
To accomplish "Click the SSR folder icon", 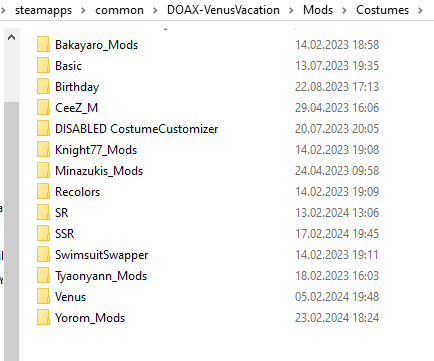I will [x=43, y=234].
